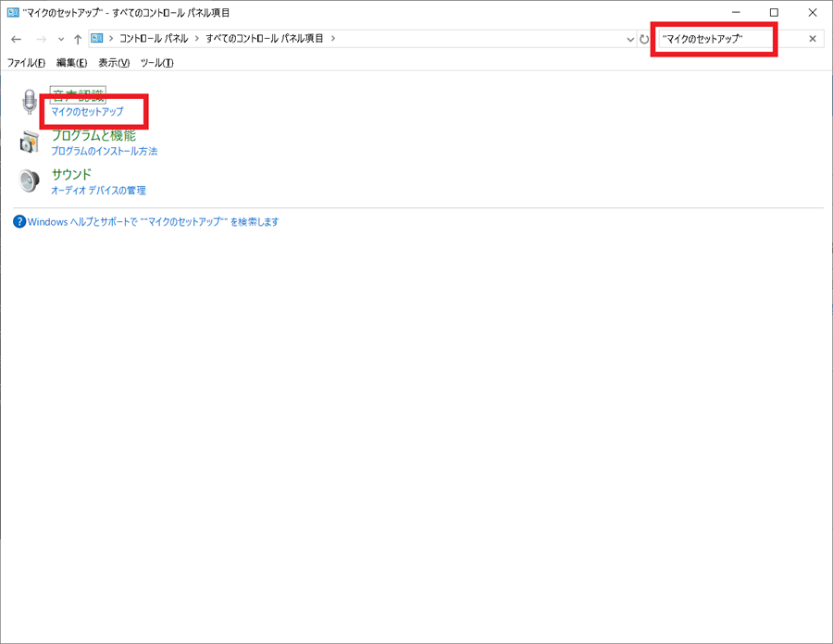833x644 pixels.
Task: Click the Programs and Features icon
Action: [x=31, y=142]
